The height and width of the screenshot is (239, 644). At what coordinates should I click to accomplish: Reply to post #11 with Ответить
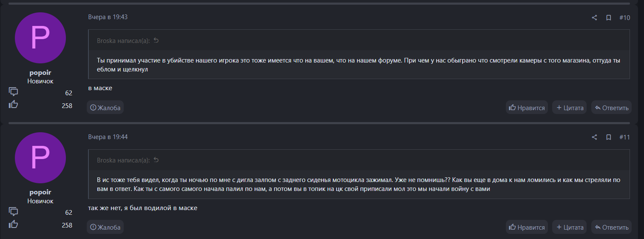(x=611, y=227)
